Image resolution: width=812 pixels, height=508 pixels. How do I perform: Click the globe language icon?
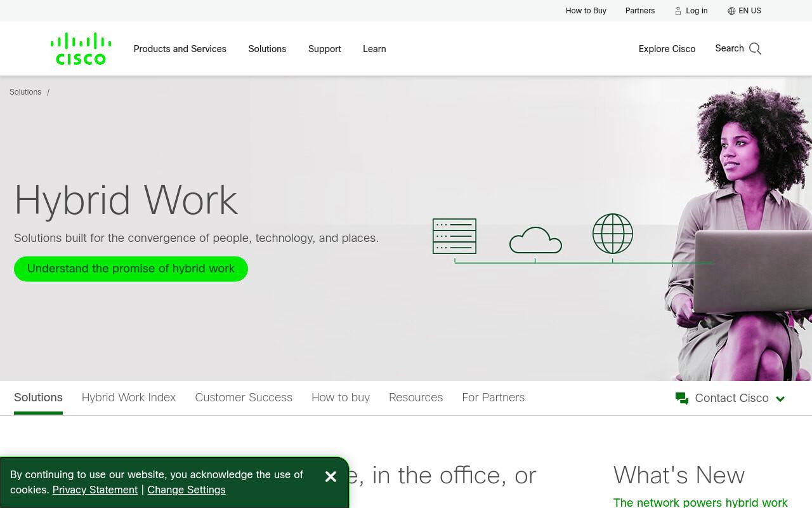click(731, 11)
